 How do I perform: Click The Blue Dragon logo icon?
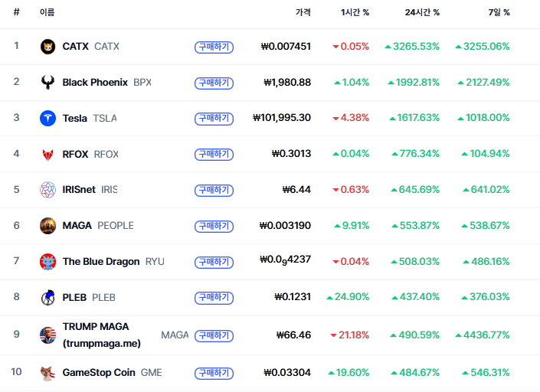(x=47, y=262)
